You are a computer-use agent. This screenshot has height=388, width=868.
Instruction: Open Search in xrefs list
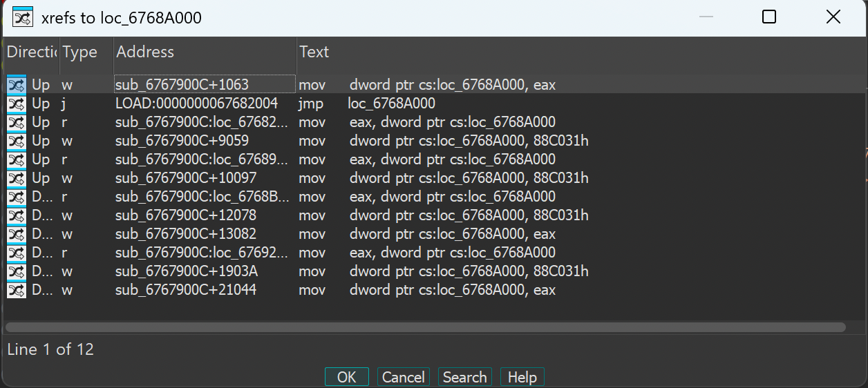click(465, 377)
